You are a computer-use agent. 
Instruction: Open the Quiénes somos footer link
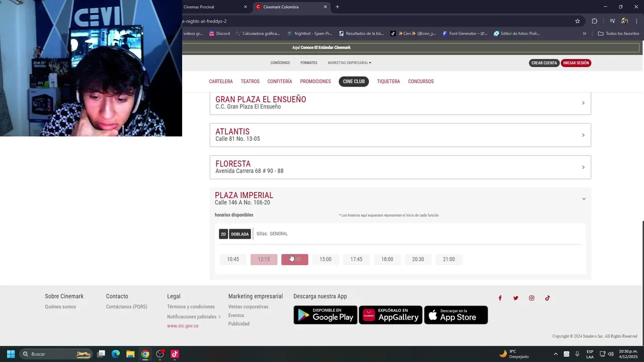click(60, 307)
